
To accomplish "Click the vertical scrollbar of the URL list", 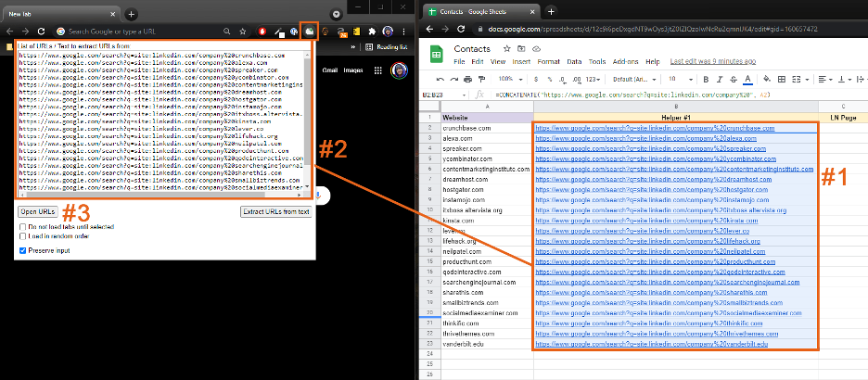I will (307, 120).
